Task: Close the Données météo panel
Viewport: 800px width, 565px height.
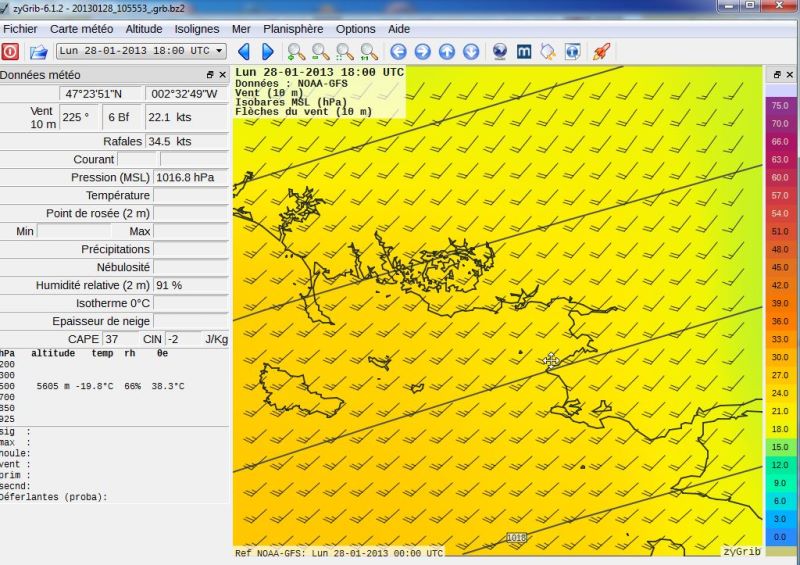Action: (222, 75)
